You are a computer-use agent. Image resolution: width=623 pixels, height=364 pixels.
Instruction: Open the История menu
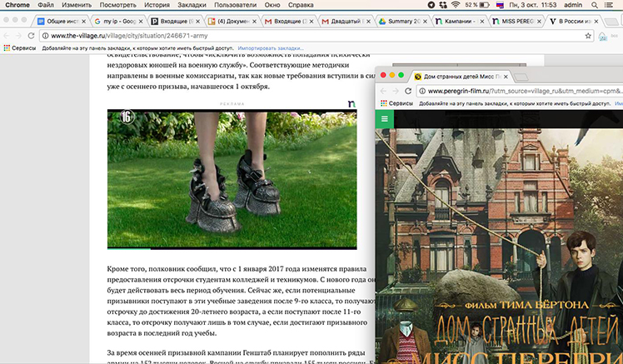[157, 5]
